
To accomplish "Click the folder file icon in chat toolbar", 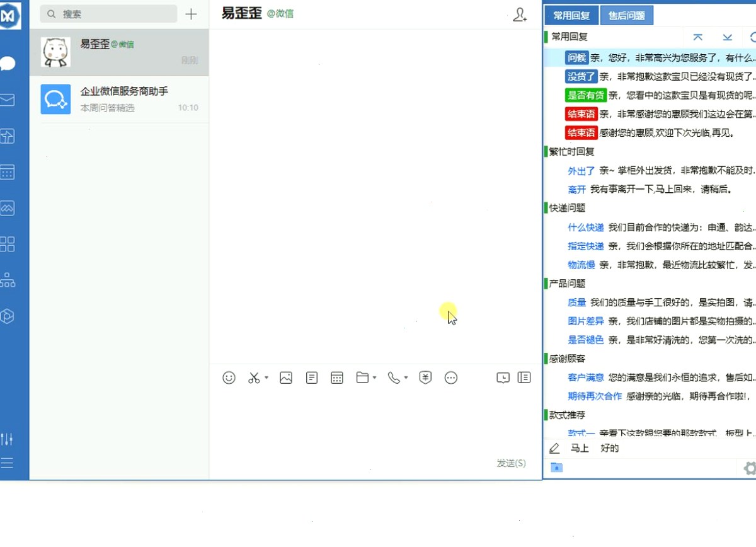I will 362,377.
